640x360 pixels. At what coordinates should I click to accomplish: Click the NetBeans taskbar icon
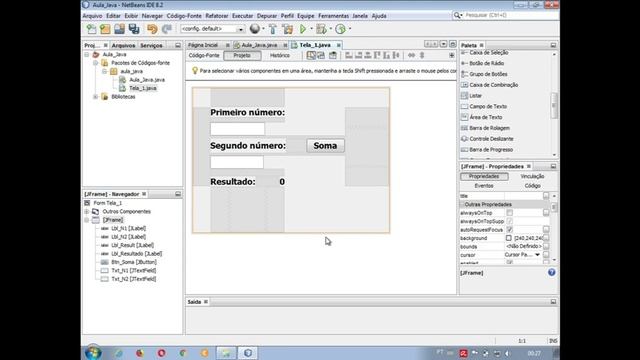(248, 353)
